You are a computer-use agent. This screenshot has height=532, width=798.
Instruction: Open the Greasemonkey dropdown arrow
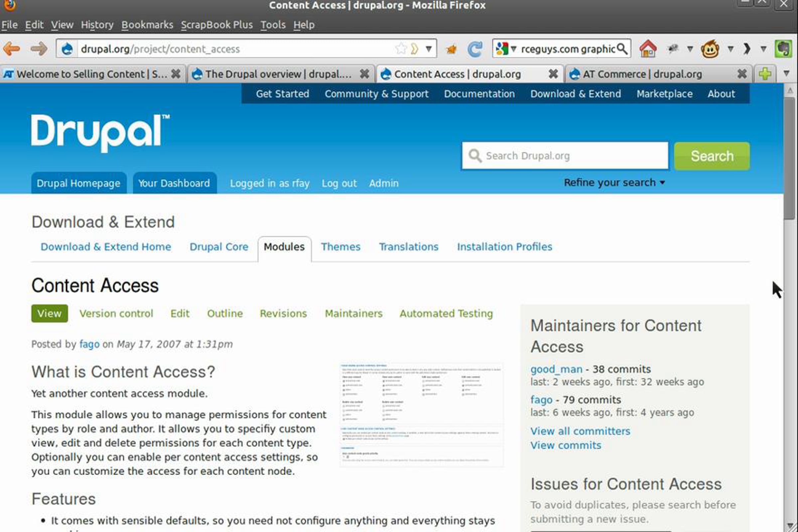(x=730, y=49)
